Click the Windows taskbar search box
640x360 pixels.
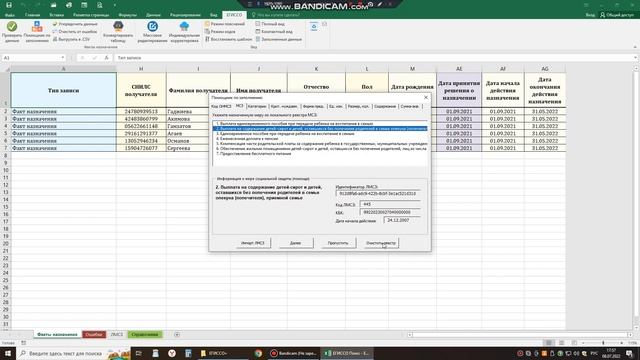pyautogui.click(x=73, y=353)
